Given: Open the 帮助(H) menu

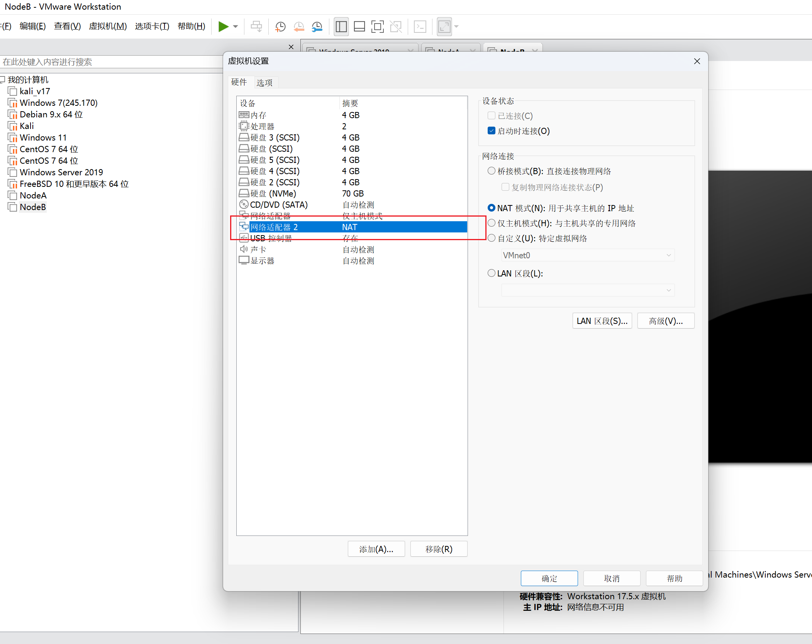Looking at the screenshot, I should [192, 26].
